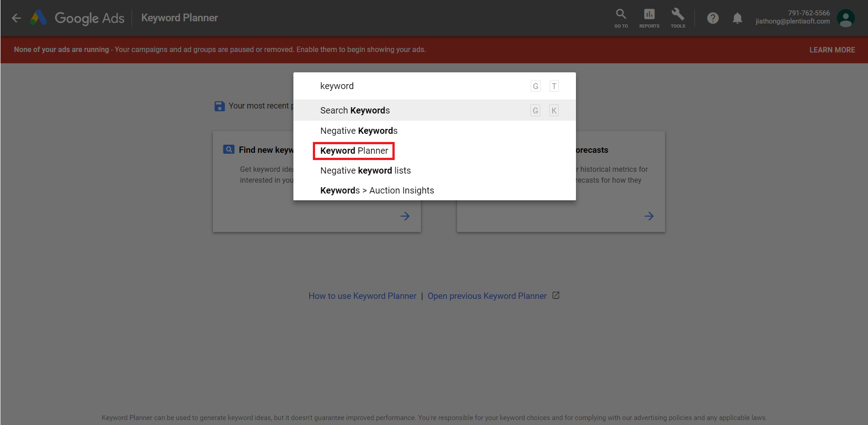
Task: Click the save icon beside Your most recent
Action: click(x=220, y=106)
